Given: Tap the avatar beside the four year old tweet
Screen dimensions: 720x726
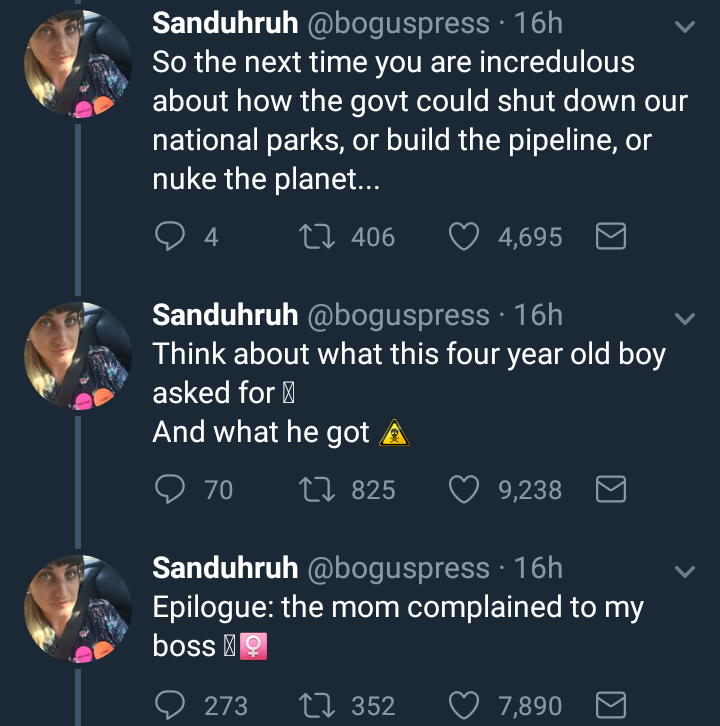Looking at the screenshot, I should [x=77, y=353].
